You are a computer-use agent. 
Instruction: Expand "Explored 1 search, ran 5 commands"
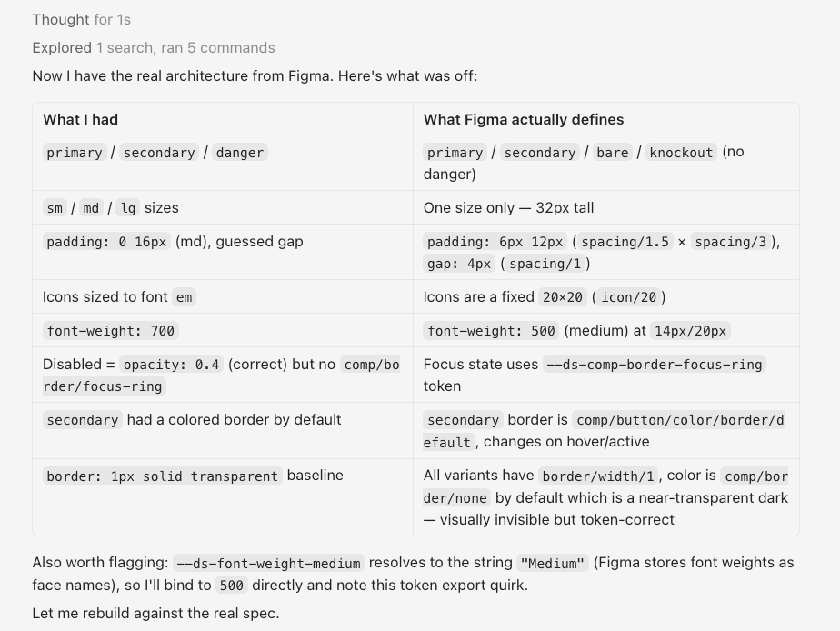(x=154, y=47)
